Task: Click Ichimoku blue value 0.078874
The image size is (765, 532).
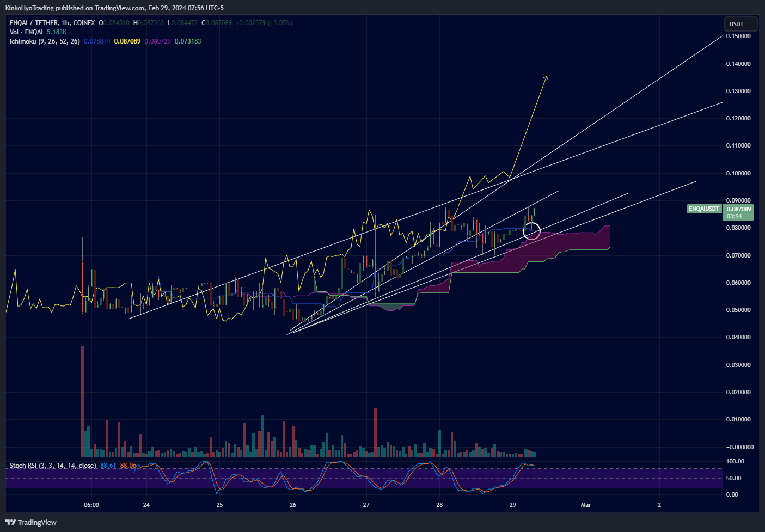Action: click(97, 41)
